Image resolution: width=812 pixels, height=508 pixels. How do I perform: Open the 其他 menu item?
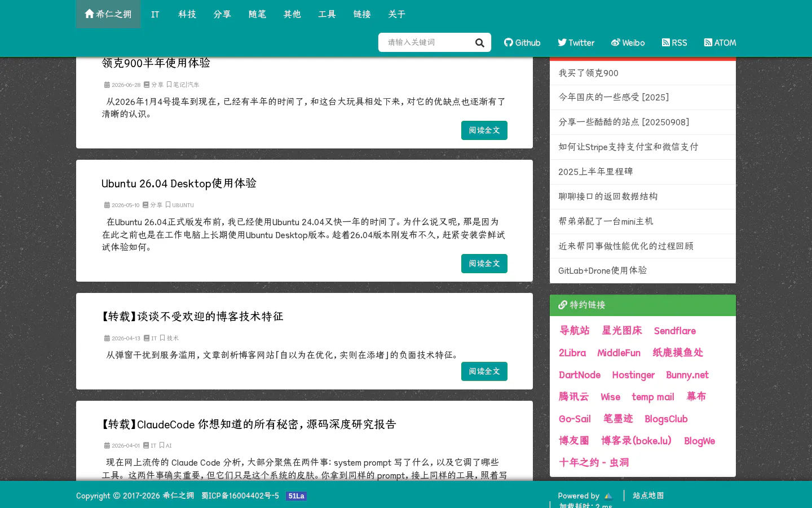[292, 14]
